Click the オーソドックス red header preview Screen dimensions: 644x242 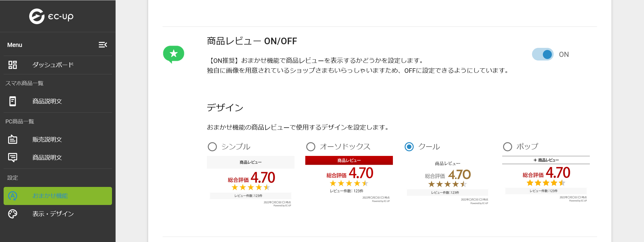point(349,160)
